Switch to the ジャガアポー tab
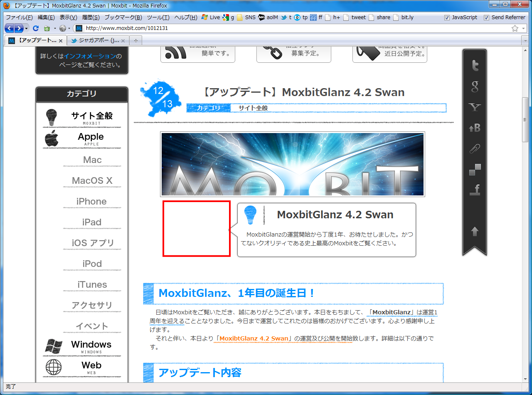 point(99,40)
